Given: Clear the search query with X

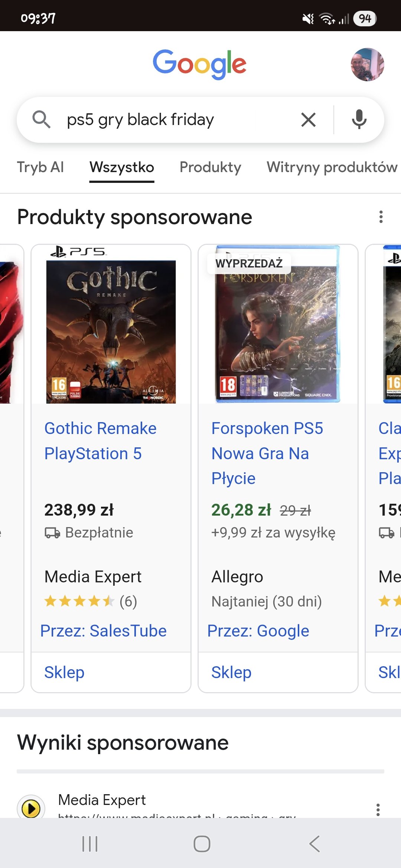Looking at the screenshot, I should pos(308,120).
